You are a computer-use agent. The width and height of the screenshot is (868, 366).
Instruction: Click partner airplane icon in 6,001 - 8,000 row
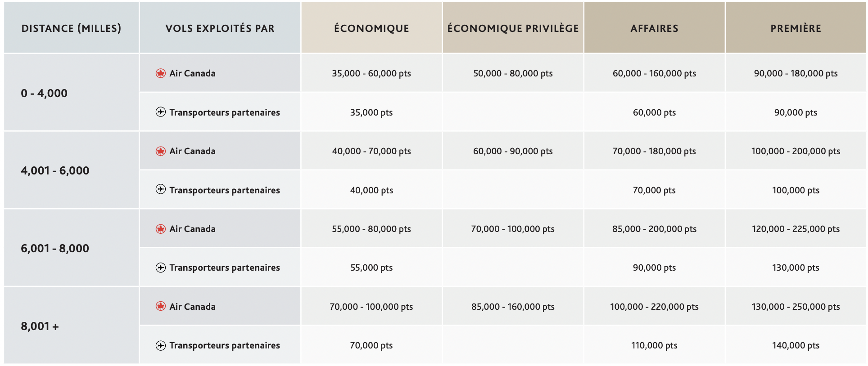point(161,268)
